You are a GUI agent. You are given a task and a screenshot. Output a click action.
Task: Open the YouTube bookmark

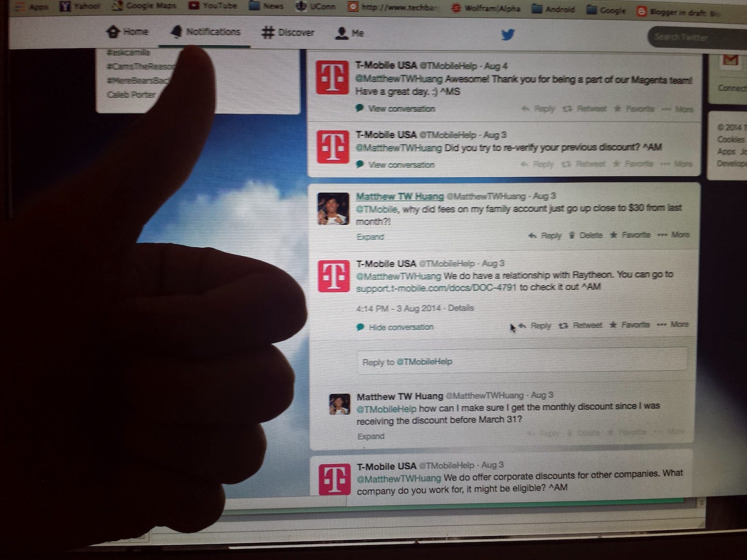point(212,6)
